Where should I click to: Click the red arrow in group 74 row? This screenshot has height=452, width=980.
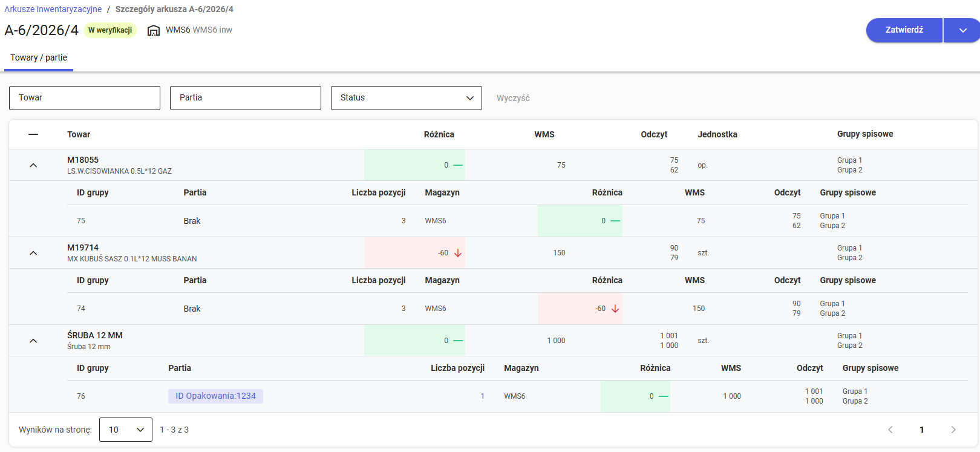point(615,309)
